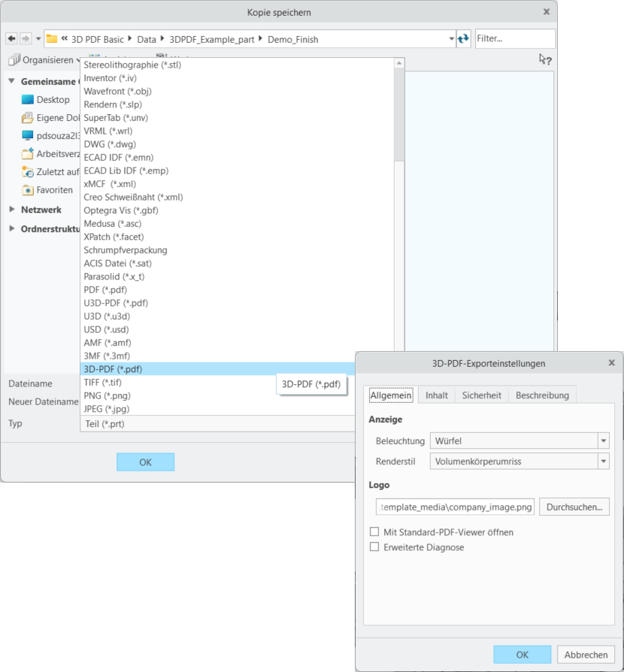The image size is (624, 672).
Task: Click the Logo path input field
Action: pyautogui.click(x=455, y=507)
